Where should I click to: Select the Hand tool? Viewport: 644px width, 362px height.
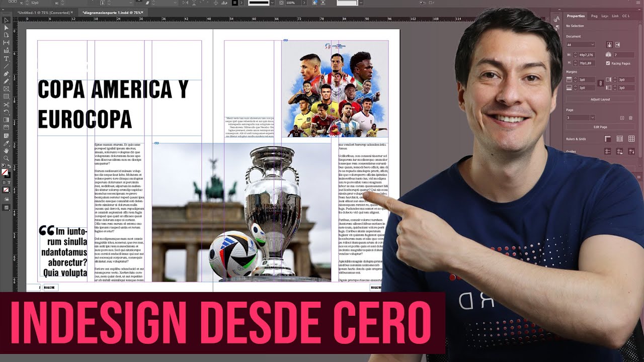[6, 150]
